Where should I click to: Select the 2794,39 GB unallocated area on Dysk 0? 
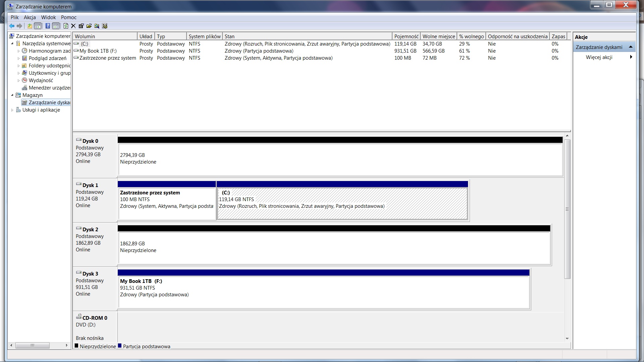[x=340, y=157]
